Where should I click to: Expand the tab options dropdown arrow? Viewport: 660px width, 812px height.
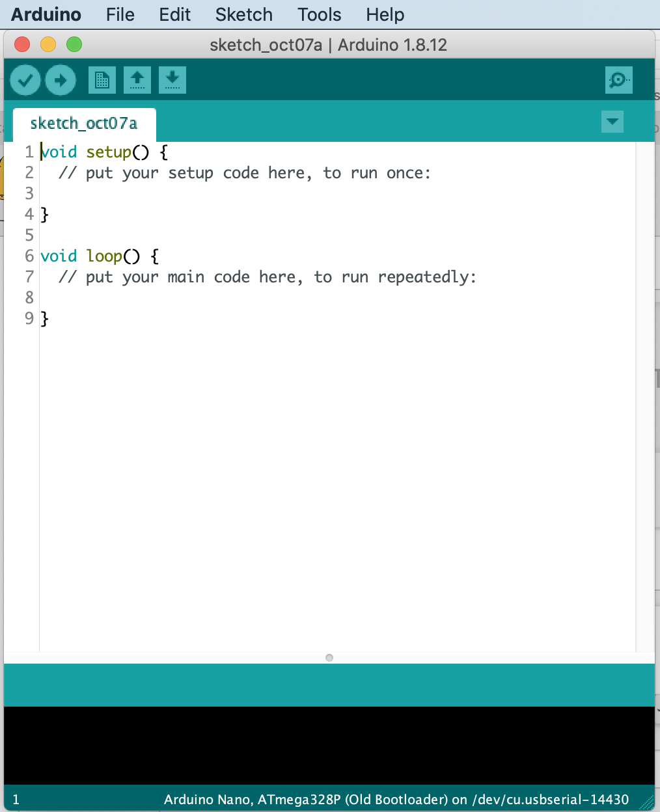tap(612, 122)
